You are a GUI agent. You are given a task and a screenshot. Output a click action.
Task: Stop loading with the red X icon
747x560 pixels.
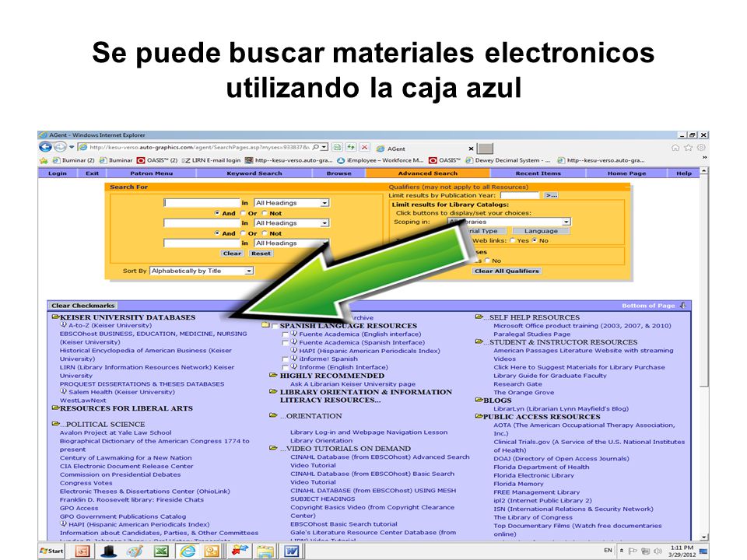[x=364, y=147]
